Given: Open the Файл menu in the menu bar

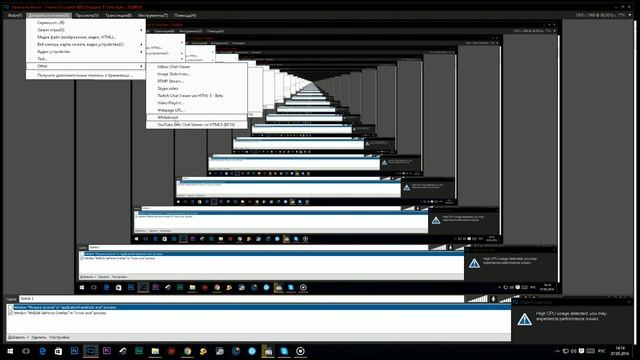Looking at the screenshot, I should click(15, 15).
